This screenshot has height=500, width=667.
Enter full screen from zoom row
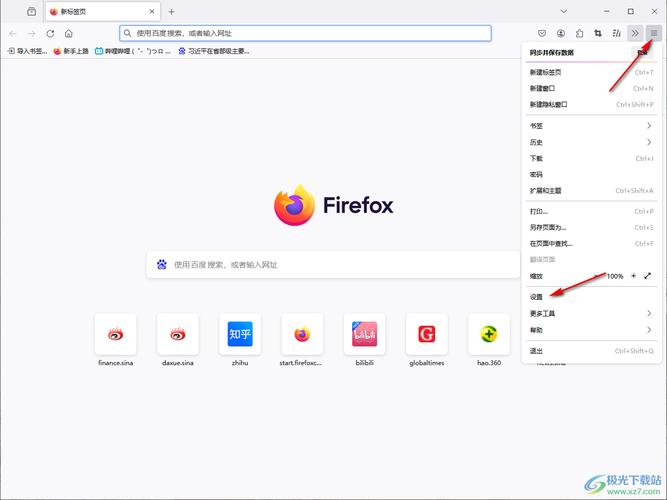(647, 275)
